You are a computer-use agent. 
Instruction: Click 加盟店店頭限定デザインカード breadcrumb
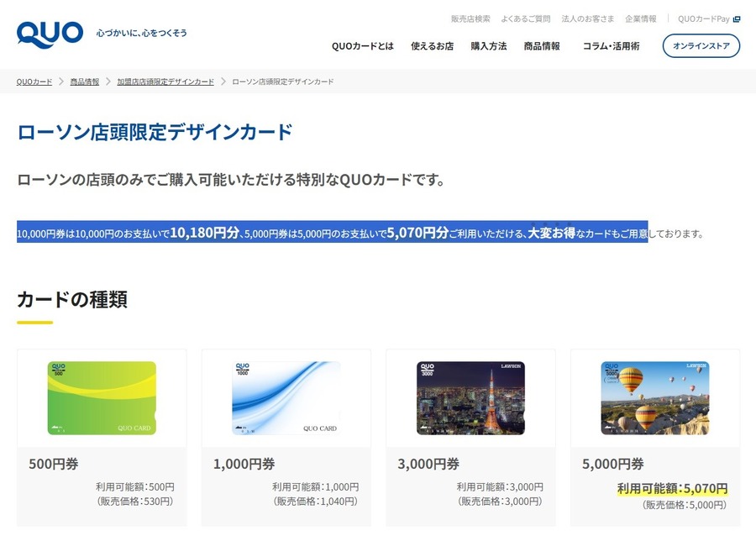pyautogui.click(x=165, y=81)
